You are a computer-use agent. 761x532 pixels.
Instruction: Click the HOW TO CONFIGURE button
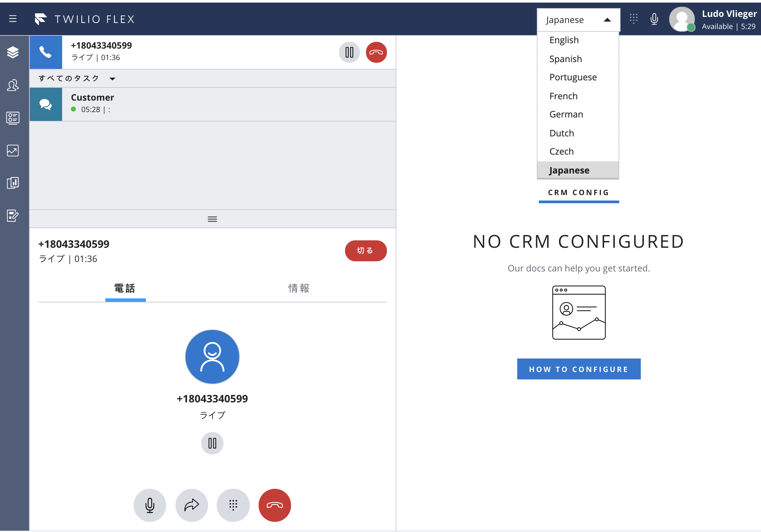[x=578, y=369]
